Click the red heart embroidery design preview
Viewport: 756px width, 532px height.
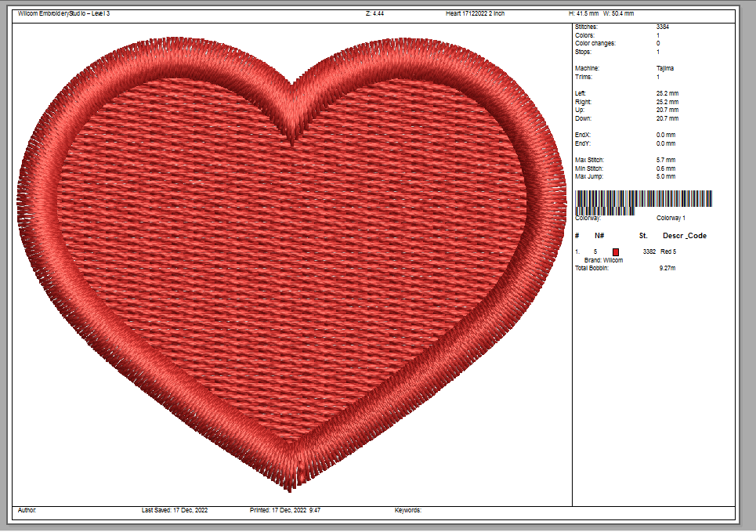[291, 264]
